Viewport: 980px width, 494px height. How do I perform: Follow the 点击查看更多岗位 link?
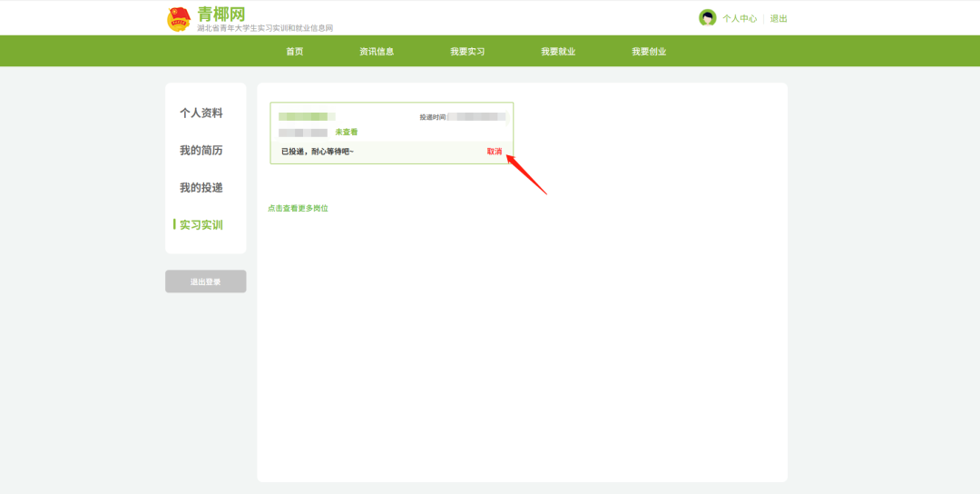298,209
